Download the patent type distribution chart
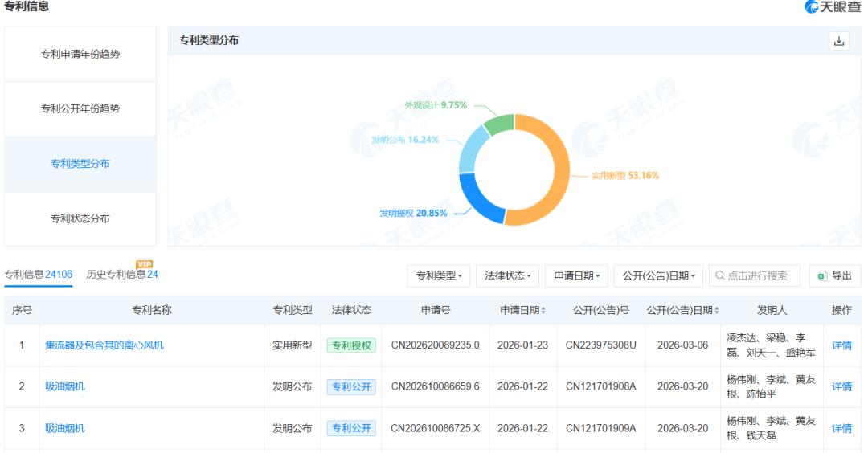This screenshot has width=868, height=453. tap(839, 41)
